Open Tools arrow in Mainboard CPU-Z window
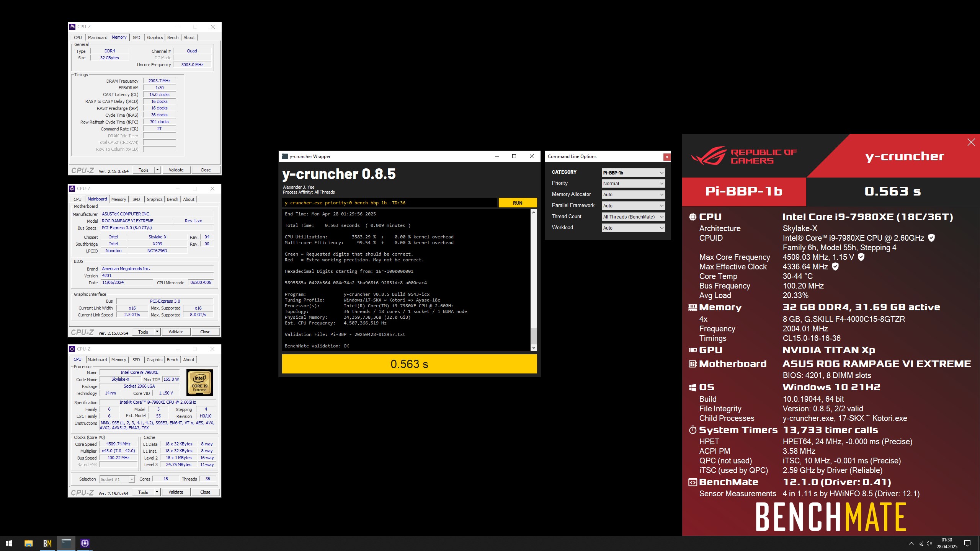Image resolution: width=980 pixels, height=551 pixels. point(157,332)
